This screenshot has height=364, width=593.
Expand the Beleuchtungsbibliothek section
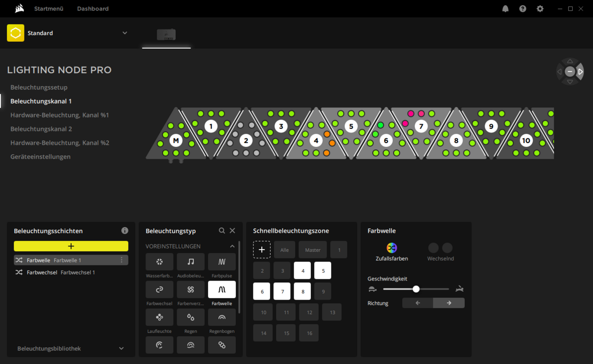(121, 348)
